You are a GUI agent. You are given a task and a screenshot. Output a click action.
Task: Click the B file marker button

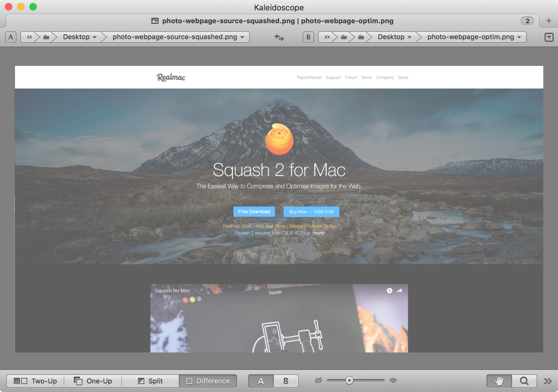[x=308, y=37]
